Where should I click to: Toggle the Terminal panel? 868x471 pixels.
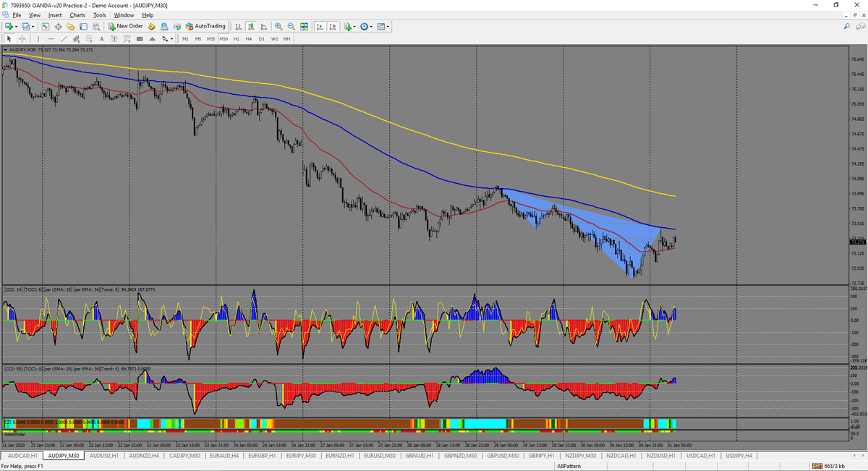click(83, 27)
